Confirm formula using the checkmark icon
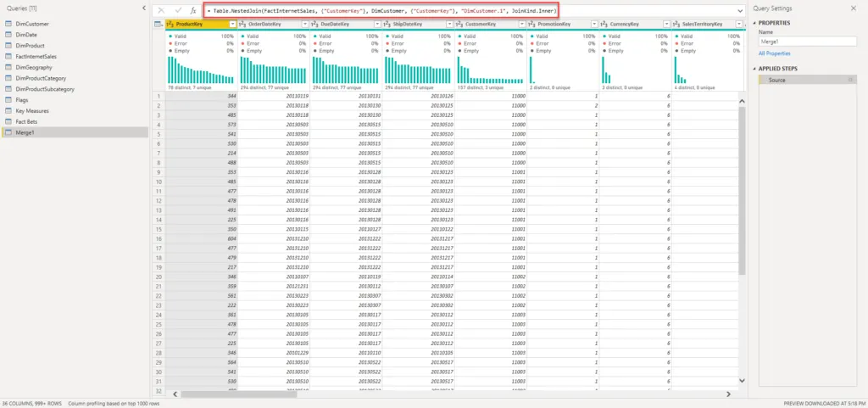The height and width of the screenshot is (408, 868). coord(178,10)
